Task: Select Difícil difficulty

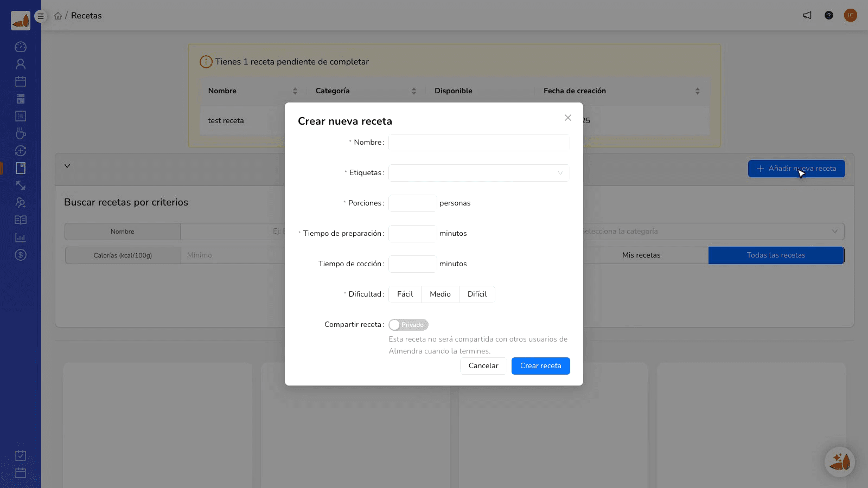Action: tap(477, 294)
